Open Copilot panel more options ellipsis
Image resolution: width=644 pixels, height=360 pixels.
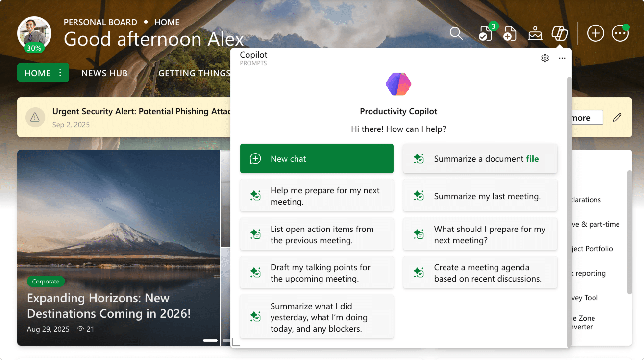point(562,58)
